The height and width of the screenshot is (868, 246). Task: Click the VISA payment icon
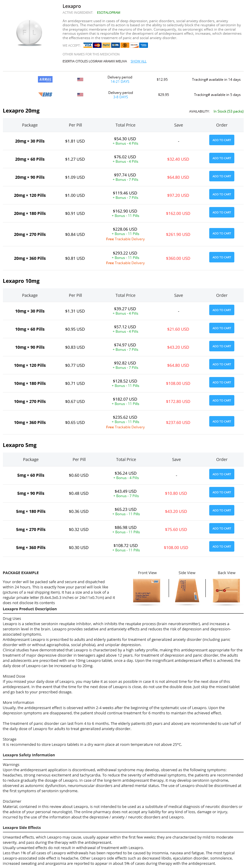tap(88, 45)
